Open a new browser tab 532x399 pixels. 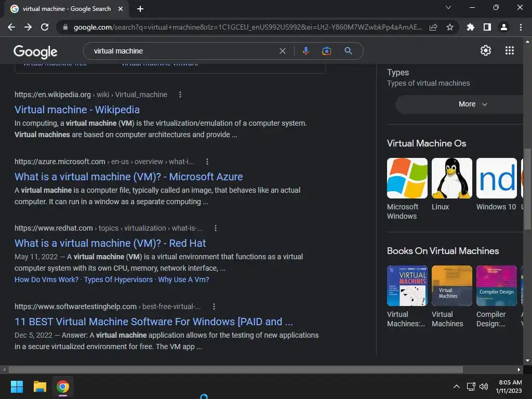140,9
